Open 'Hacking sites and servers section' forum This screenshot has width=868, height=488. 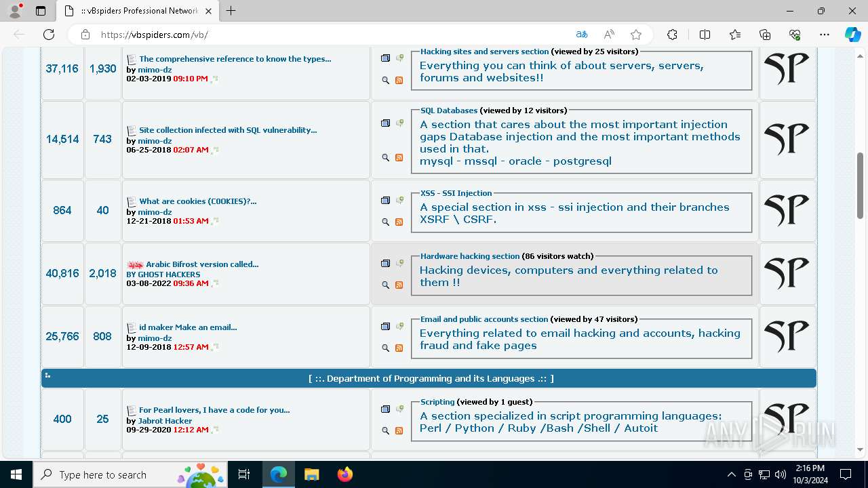[485, 52]
